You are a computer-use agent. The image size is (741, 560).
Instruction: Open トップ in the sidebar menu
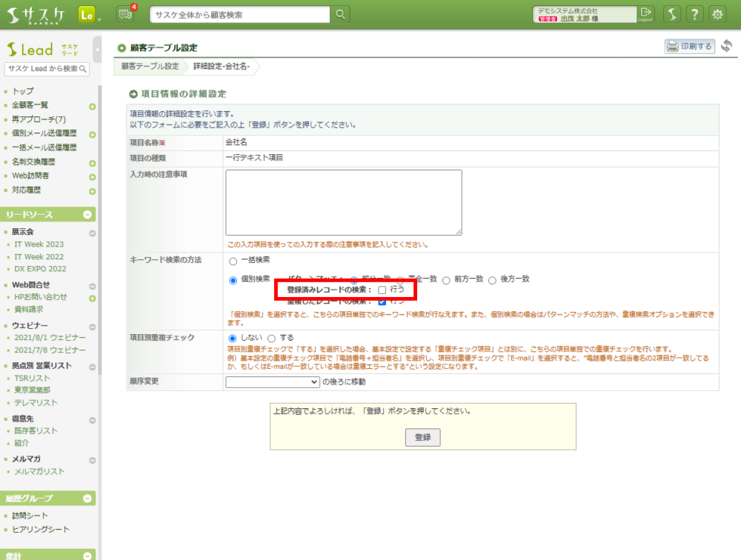coord(23,91)
